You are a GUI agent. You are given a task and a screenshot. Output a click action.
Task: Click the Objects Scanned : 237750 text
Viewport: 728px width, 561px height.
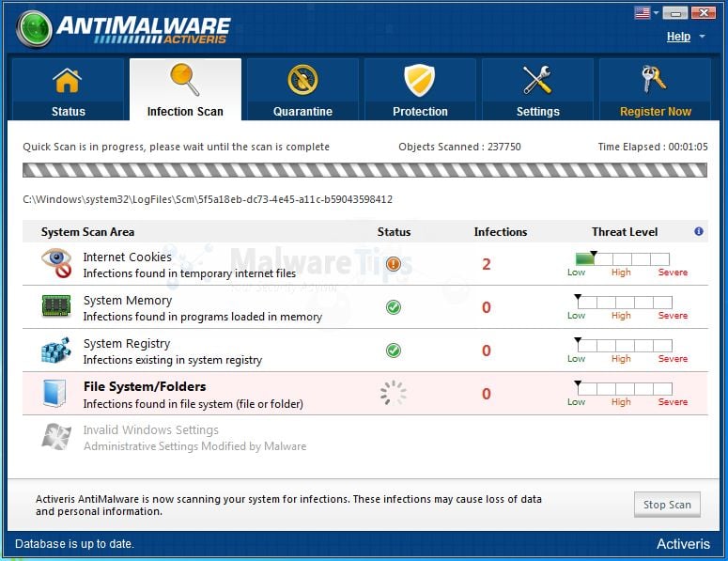coord(459,147)
